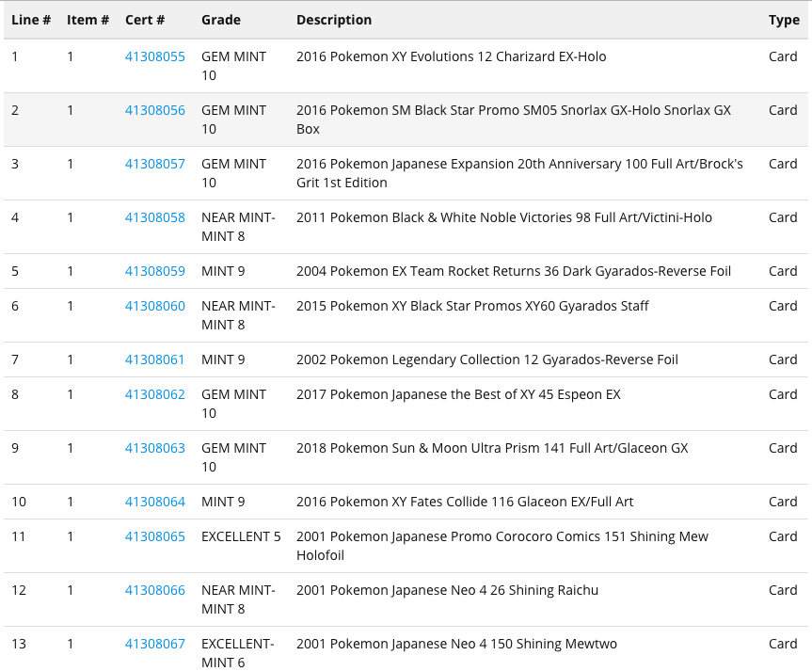The width and height of the screenshot is (812, 671).
Task: Select the Dark Gyarados-Reverse Foil description
Action: tap(514, 272)
